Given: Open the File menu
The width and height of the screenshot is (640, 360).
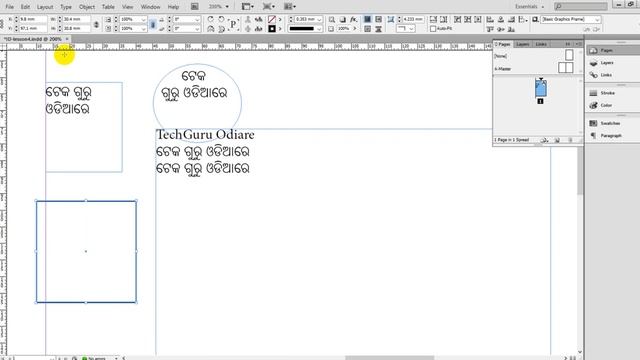Looking at the screenshot, I should click(x=9, y=7).
